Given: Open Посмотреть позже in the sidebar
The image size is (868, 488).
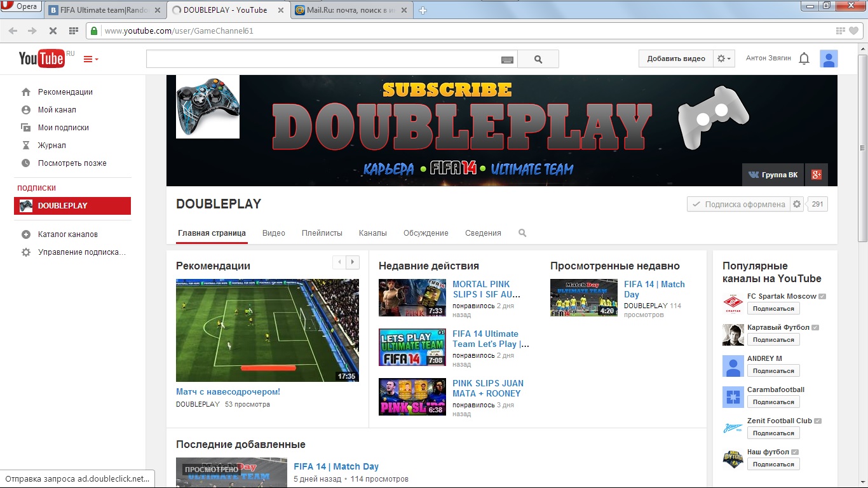Looking at the screenshot, I should click(x=72, y=163).
